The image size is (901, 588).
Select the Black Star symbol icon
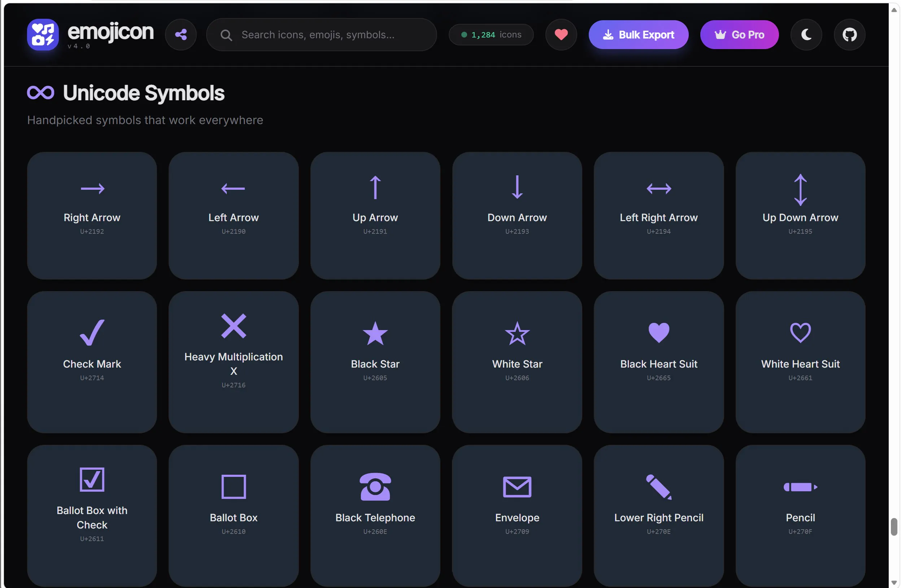pos(375,333)
